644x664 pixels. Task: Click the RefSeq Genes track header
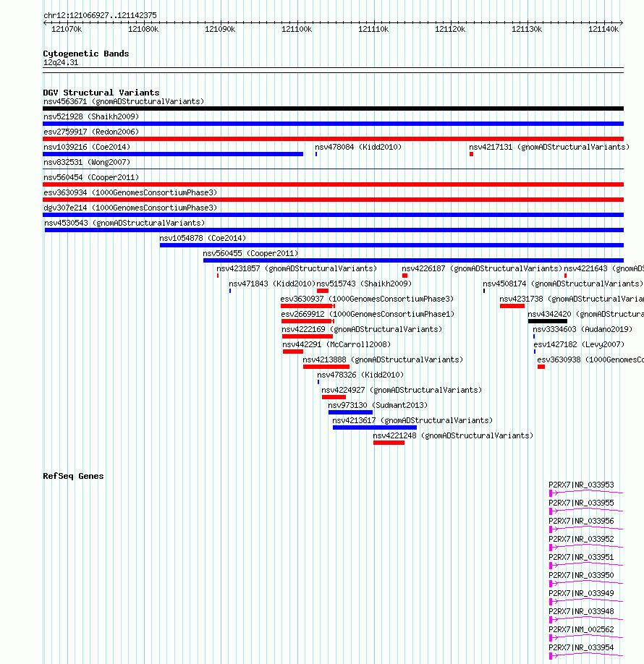click(73, 477)
